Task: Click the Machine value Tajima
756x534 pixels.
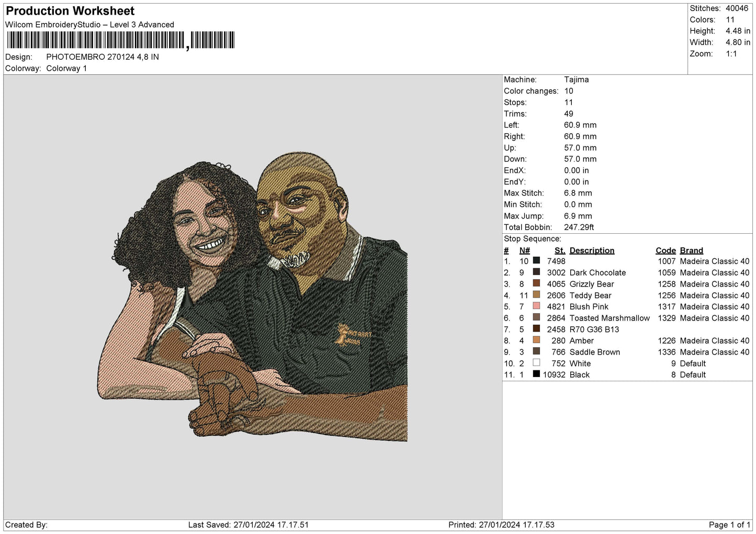Action: (x=577, y=79)
